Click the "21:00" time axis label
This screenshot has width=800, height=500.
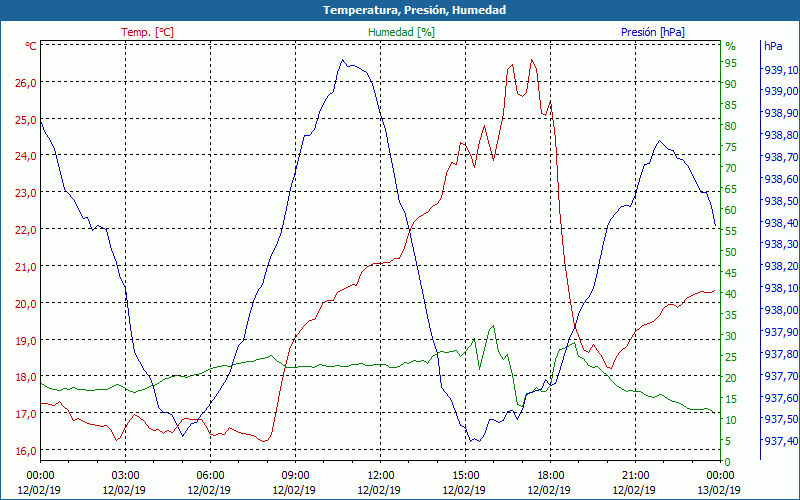coord(636,476)
